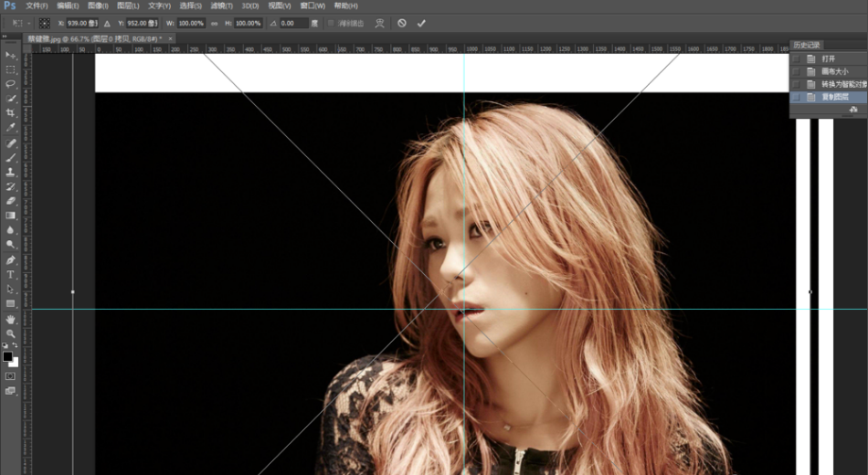The height and width of the screenshot is (475, 868).
Task: Click the W width percentage field
Action: click(x=192, y=23)
